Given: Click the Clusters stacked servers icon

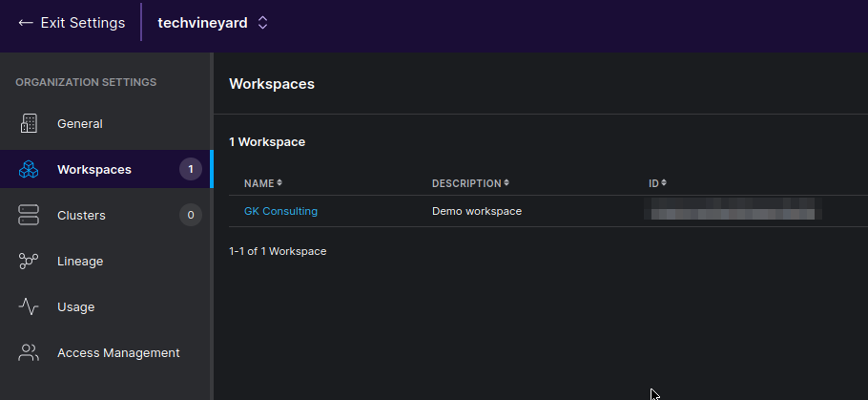Looking at the screenshot, I should click(x=29, y=215).
